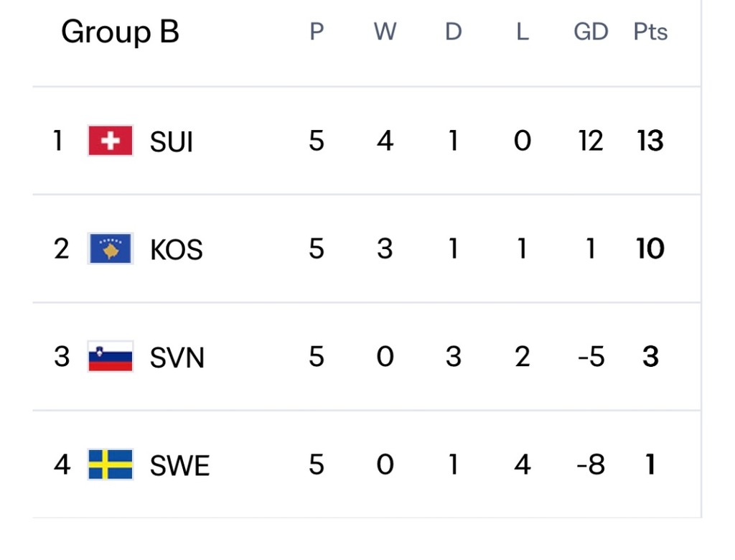The image size is (735, 560).
Task: Click the Slovenia flag icon
Action: [x=111, y=356]
